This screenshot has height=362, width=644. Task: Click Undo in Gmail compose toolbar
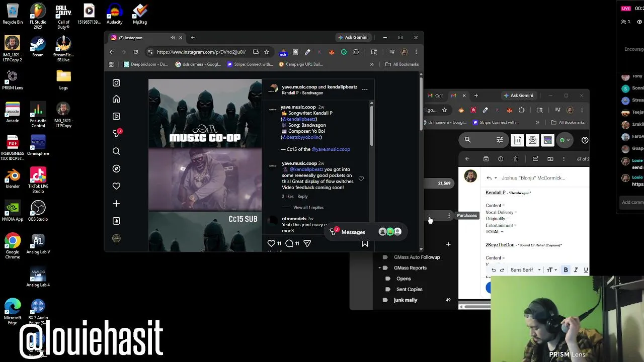tap(494, 270)
